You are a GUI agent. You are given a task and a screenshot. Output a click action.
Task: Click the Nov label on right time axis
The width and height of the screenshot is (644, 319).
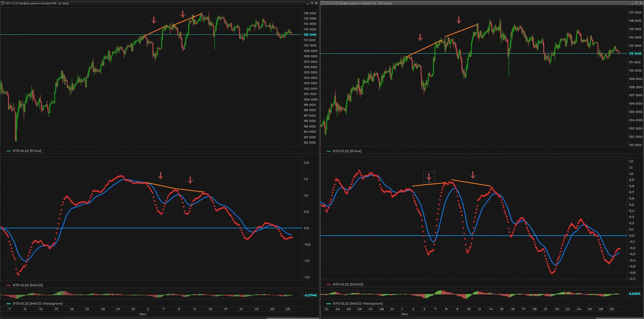pyautogui.click(x=405, y=314)
